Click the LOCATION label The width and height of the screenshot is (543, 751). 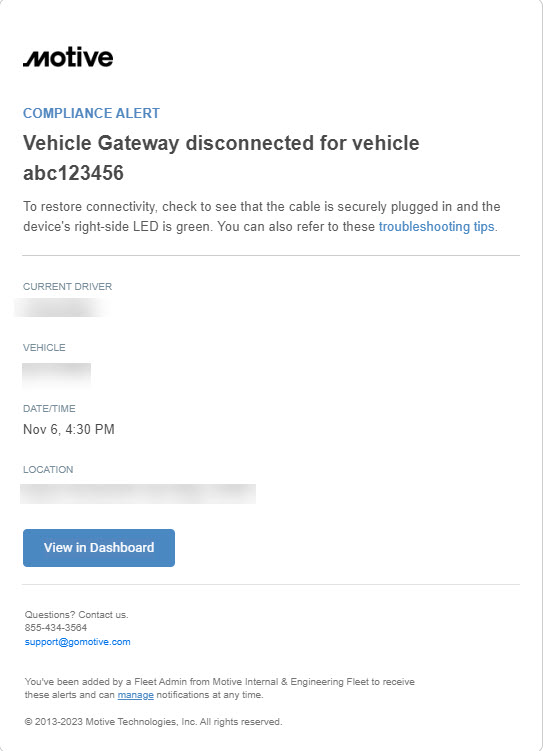[x=48, y=469]
